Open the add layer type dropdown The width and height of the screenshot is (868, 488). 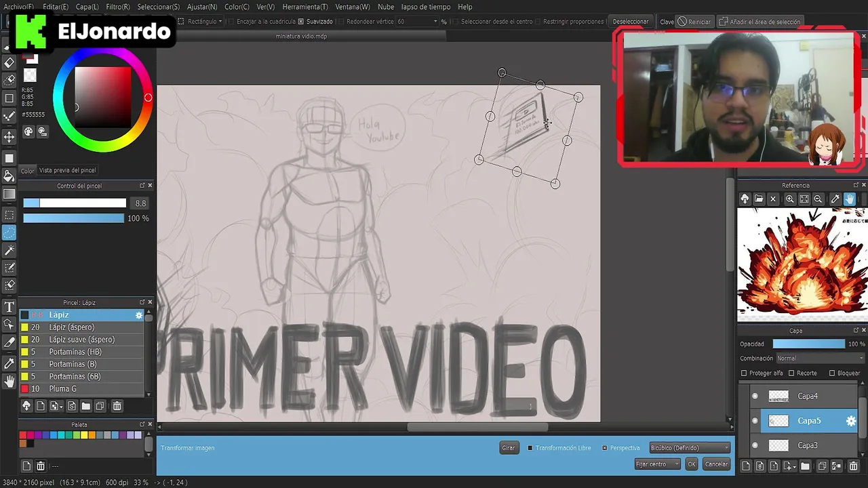click(790, 466)
